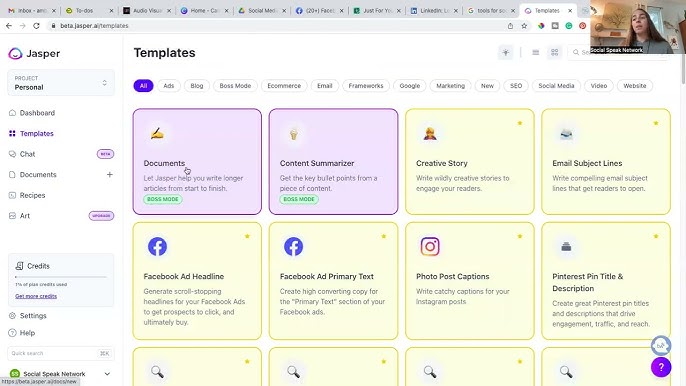Click the browser back arrow

click(x=9, y=26)
